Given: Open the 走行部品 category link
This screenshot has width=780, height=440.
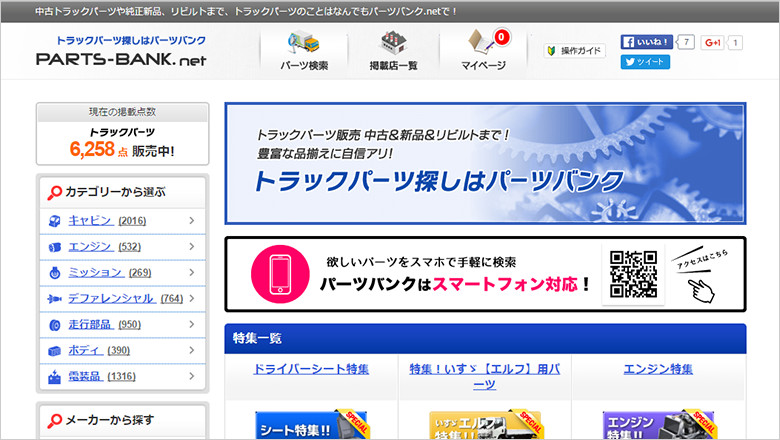Looking at the screenshot, I should coord(91,324).
